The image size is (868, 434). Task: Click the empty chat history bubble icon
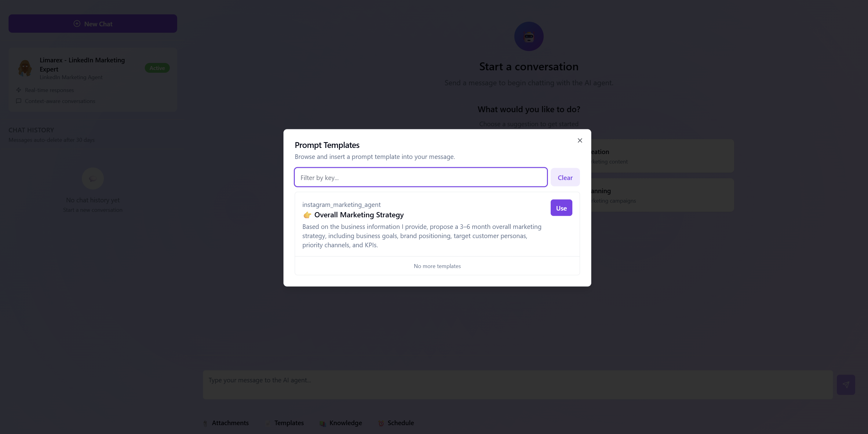coord(93,178)
